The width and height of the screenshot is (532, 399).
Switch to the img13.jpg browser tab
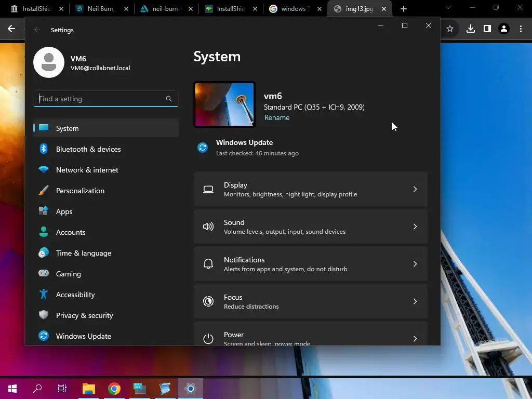(x=360, y=9)
